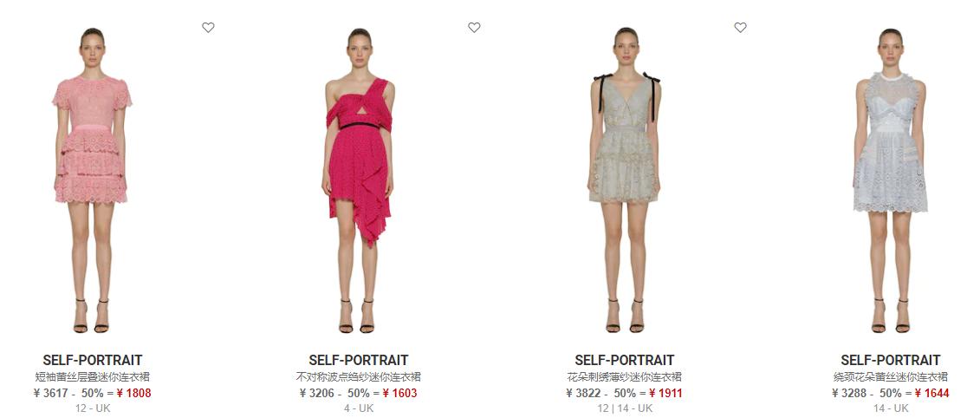Click SELF-PORTRAIT brand above the ¥ 1603 item
The width and height of the screenshot is (980, 418).
[x=359, y=361]
